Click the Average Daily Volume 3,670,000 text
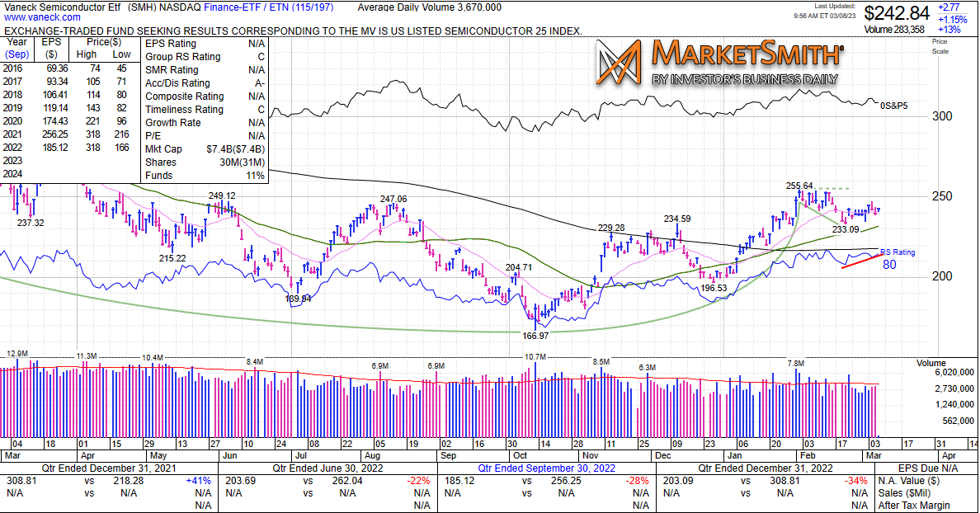 point(430,7)
